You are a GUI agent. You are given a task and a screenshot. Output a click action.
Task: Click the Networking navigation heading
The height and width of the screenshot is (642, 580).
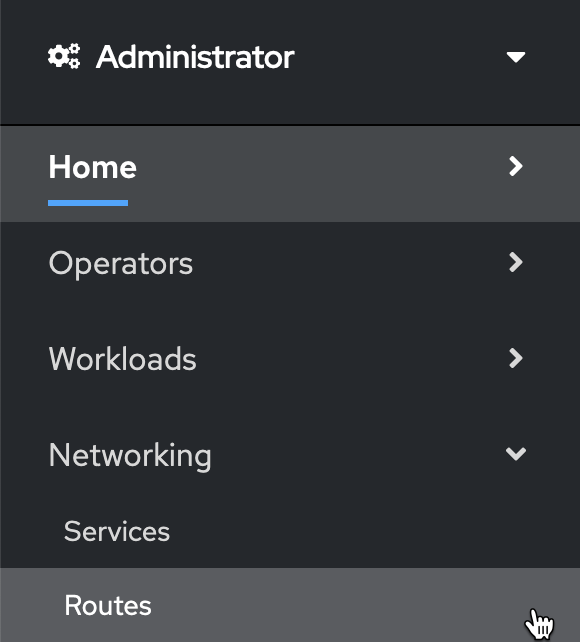(x=130, y=456)
